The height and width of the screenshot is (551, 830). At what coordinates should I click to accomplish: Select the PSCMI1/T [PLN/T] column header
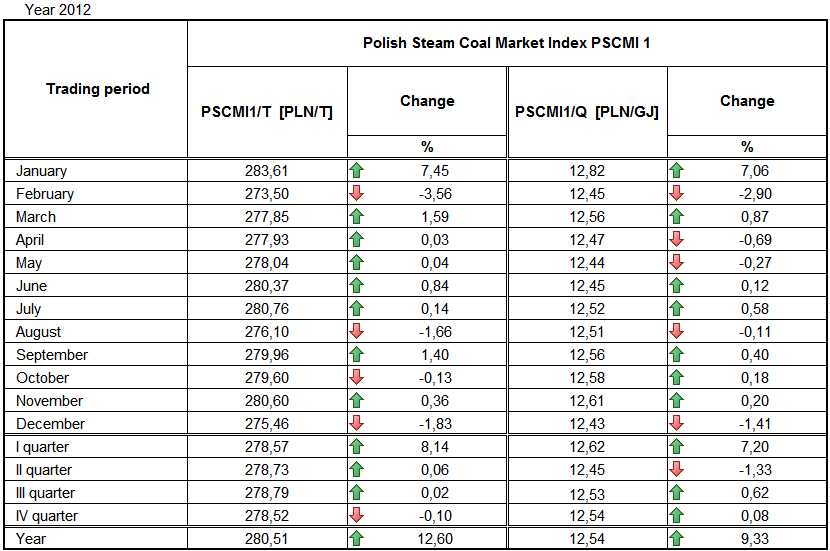267,112
